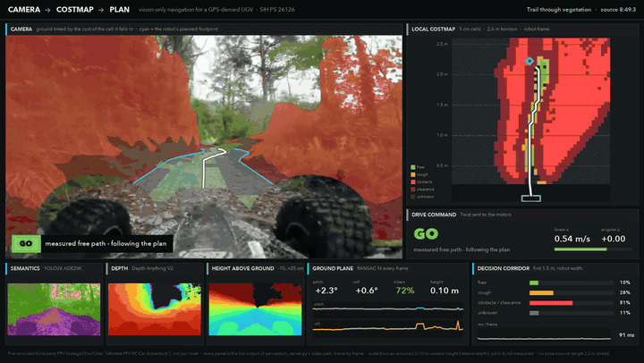Click the 'CAMERA' title in top header

point(24,10)
